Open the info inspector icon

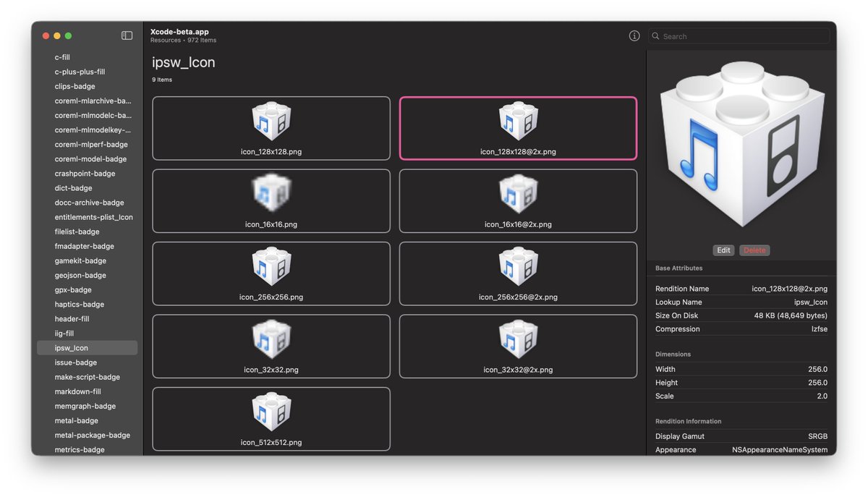point(634,35)
